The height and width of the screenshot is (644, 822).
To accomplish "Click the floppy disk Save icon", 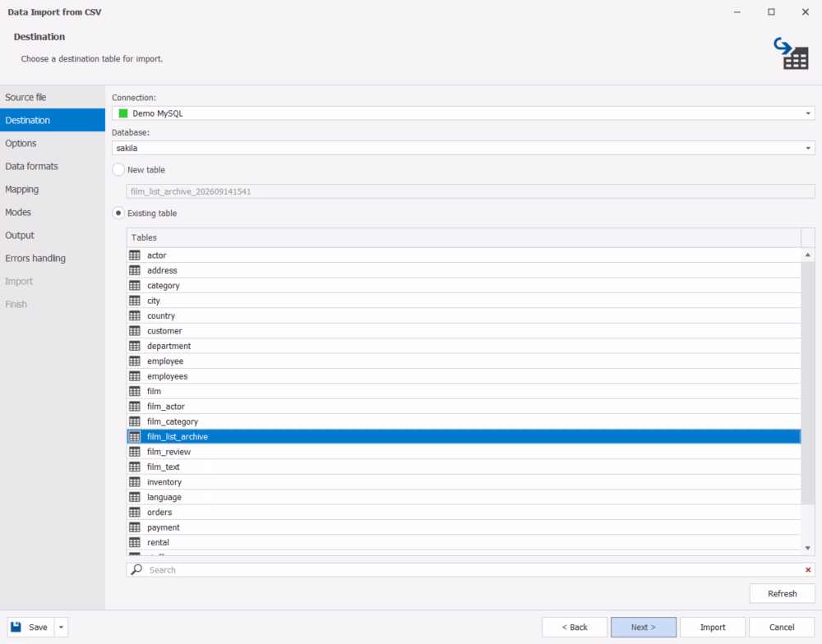I will pos(16,627).
